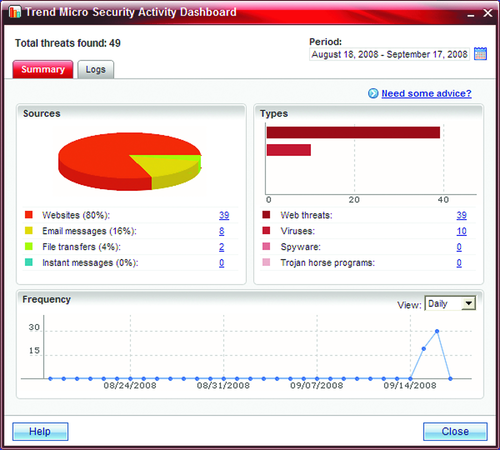This screenshot has height=450, width=500.
Task: Expand the Daily view dropdown arrow
Action: 469,303
